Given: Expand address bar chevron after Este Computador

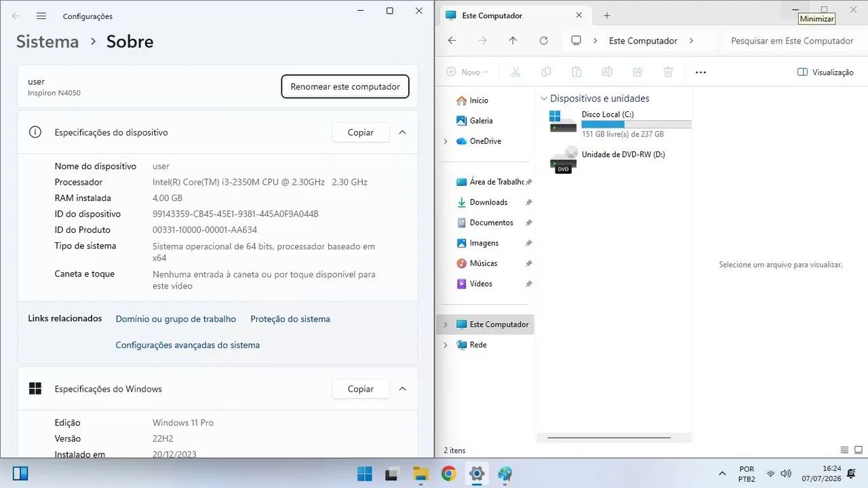Looking at the screenshot, I should point(691,41).
